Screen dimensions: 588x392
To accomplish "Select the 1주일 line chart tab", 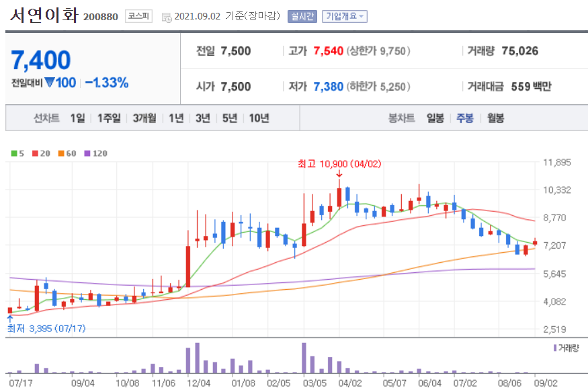I will [x=109, y=118].
